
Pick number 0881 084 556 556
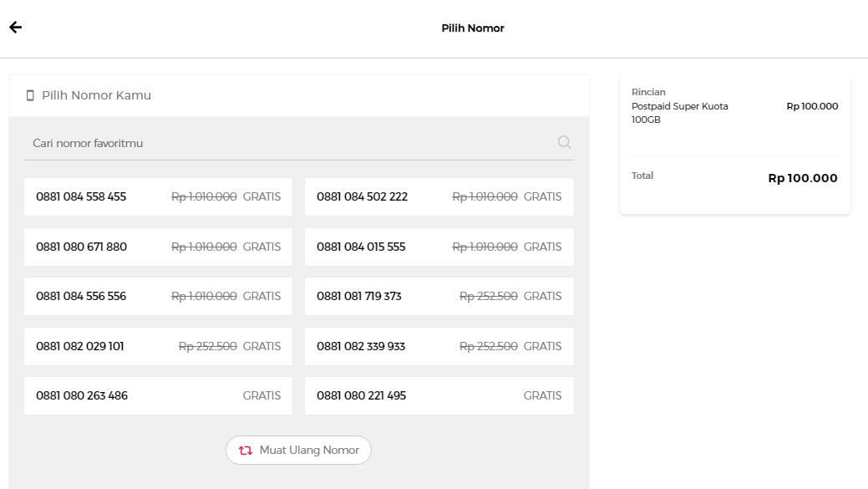point(158,297)
